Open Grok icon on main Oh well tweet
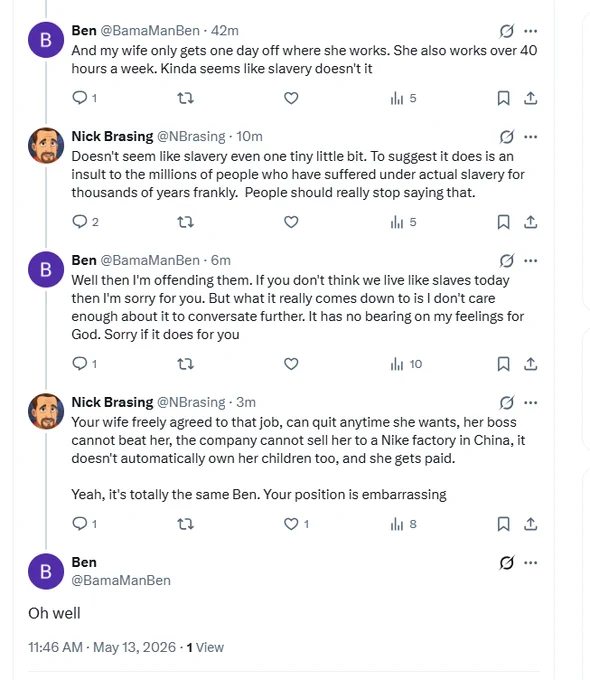Image resolution: width=590 pixels, height=680 pixels. pyautogui.click(x=506, y=562)
